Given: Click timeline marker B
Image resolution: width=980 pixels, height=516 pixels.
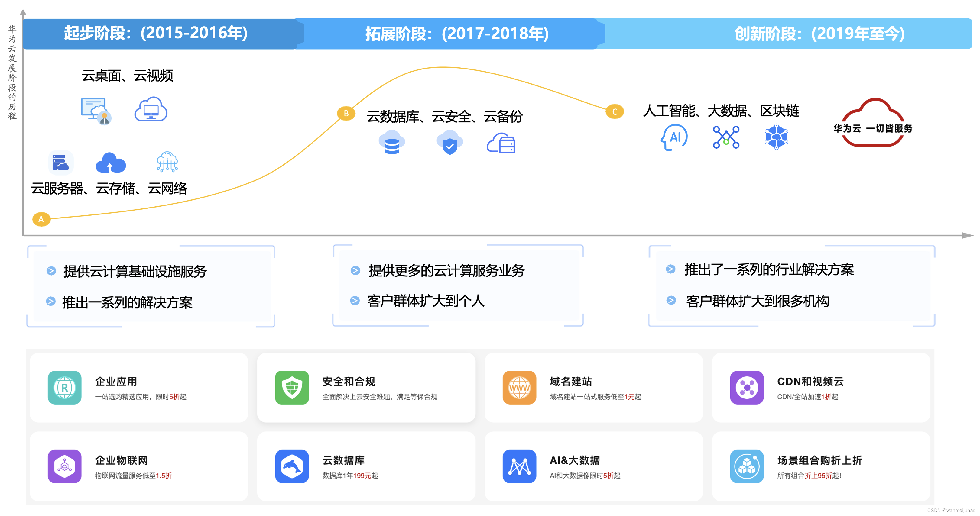Looking at the screenshot, I should [346, 113].
